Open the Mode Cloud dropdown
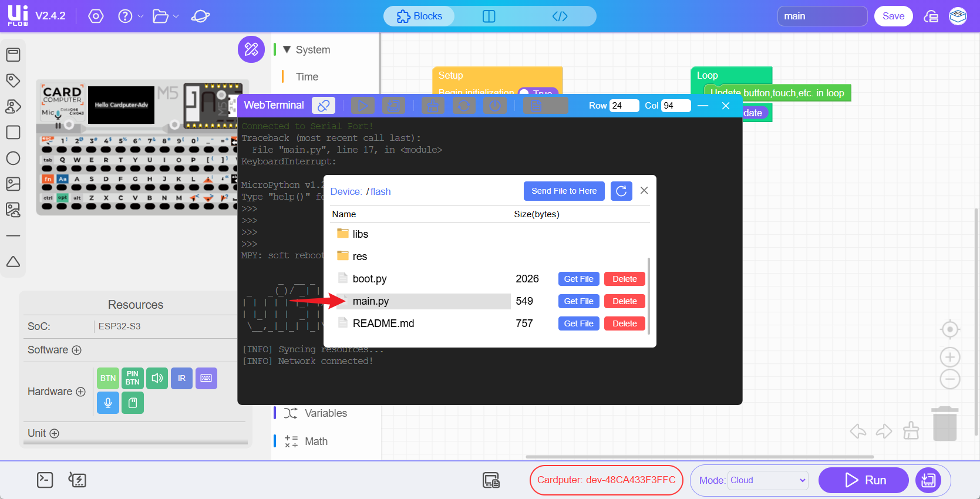The image size is (980, 499). pos(768,480)
